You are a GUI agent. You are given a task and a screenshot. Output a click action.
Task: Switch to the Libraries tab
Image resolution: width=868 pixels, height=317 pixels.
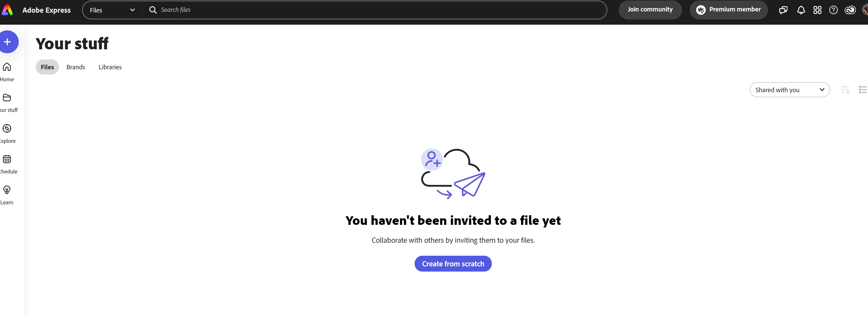[x=110, y=67]
